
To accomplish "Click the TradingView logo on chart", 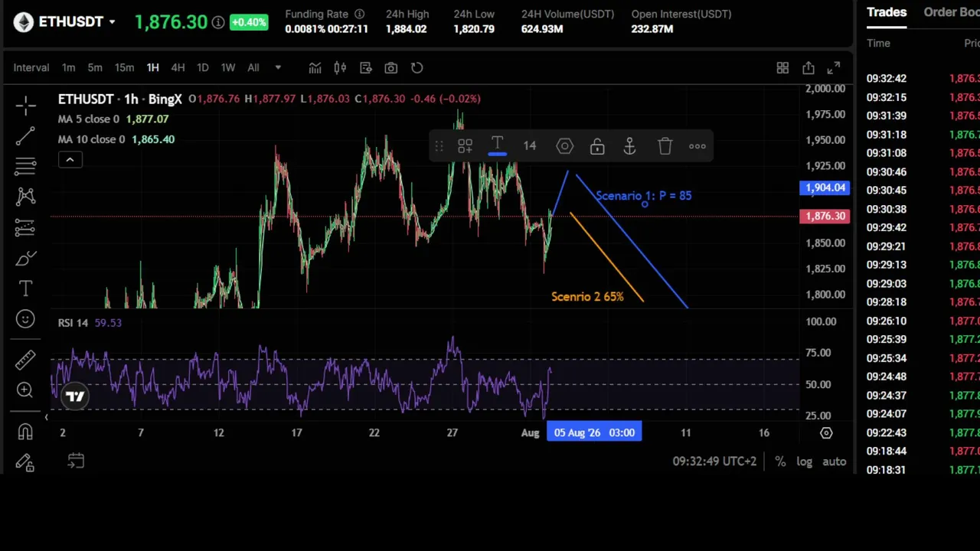I will 75,396.
